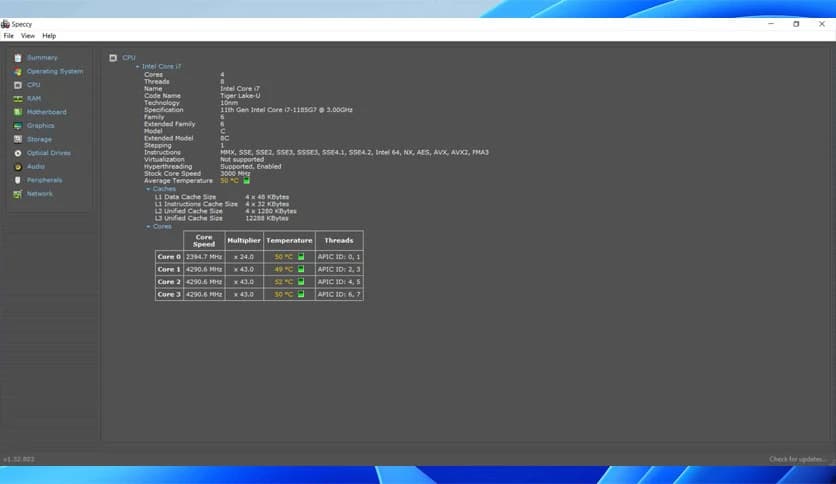Click the 12288 KBytes cache value

click(x=267, y=218)
